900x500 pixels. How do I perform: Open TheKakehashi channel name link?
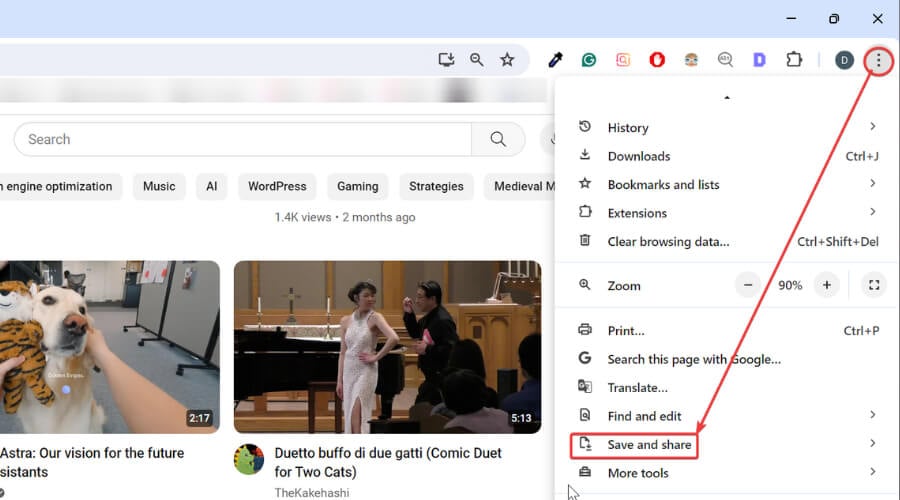(312, 493)
